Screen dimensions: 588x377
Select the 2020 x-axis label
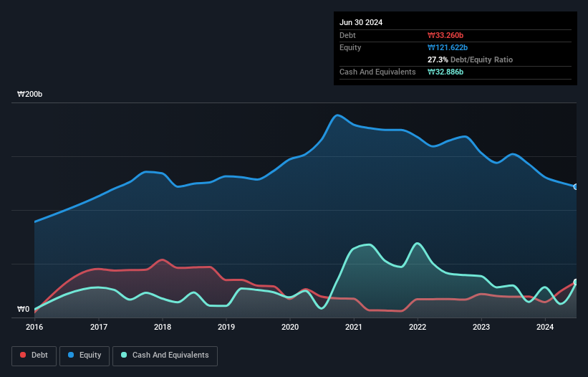(x=290, y=327)
